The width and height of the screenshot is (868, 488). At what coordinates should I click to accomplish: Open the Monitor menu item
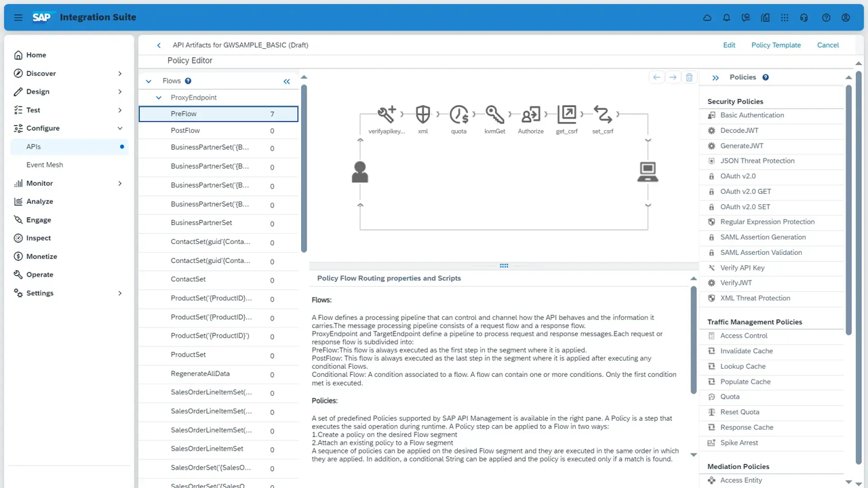coord(39,183)
